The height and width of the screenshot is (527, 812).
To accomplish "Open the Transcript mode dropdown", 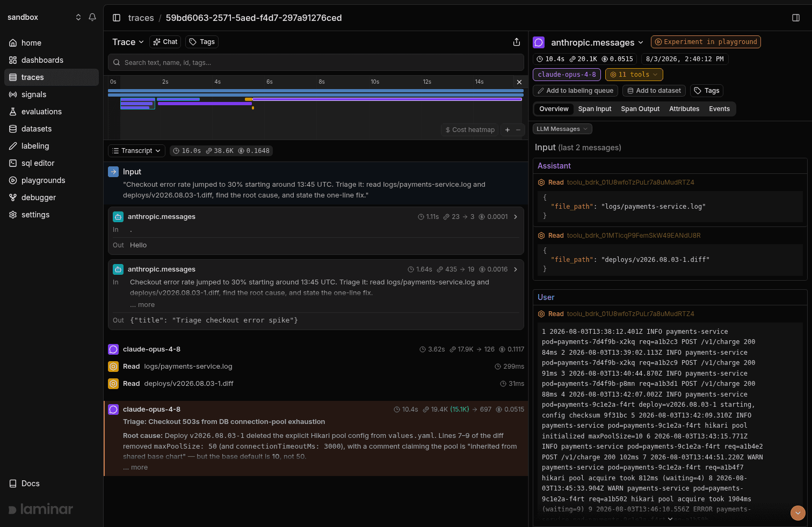I will 137,151.
